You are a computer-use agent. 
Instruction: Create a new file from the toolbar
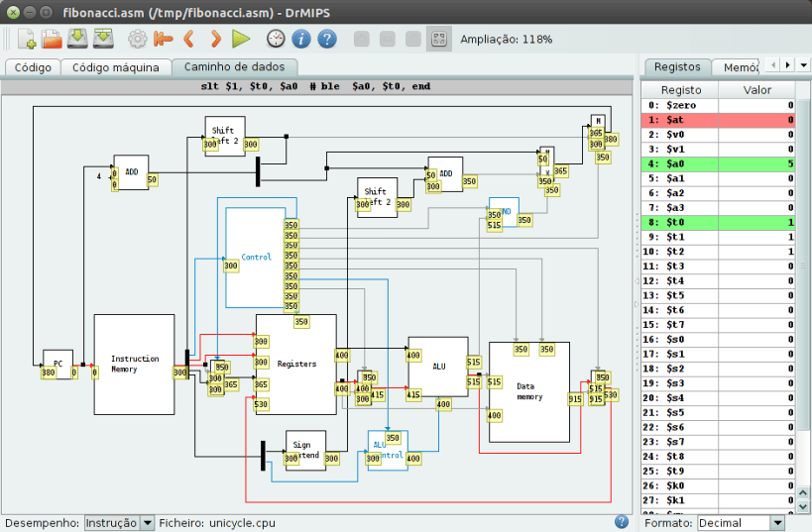point(26,40)
